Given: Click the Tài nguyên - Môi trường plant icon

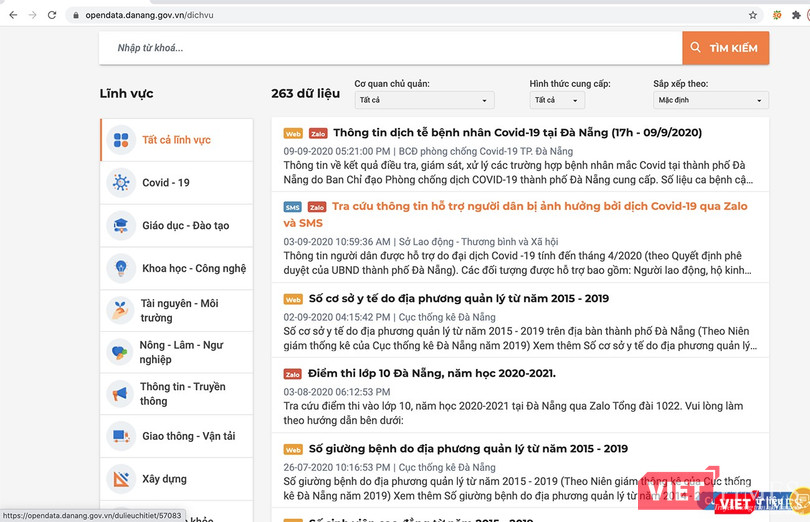Looking at the screenshot, I should point(121,310).
